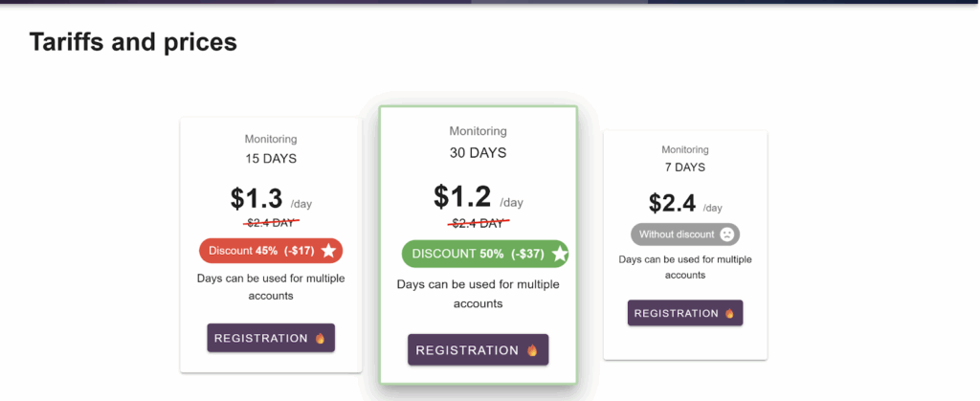Viewport: 980px width, 401px height.
Task: Click the star icon in 50% discount badge
Action: (x=560, y=254)
